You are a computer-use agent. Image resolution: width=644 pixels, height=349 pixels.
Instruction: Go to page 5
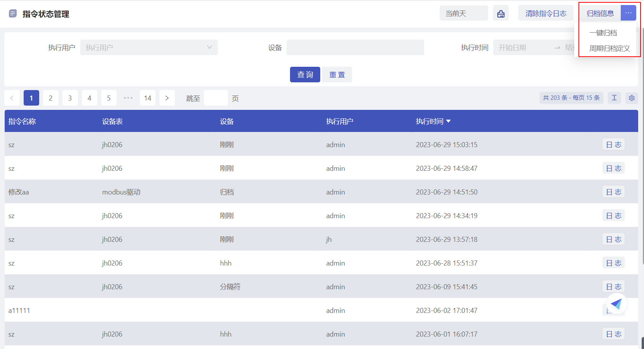pyautogui.click(x=109, y=98)
